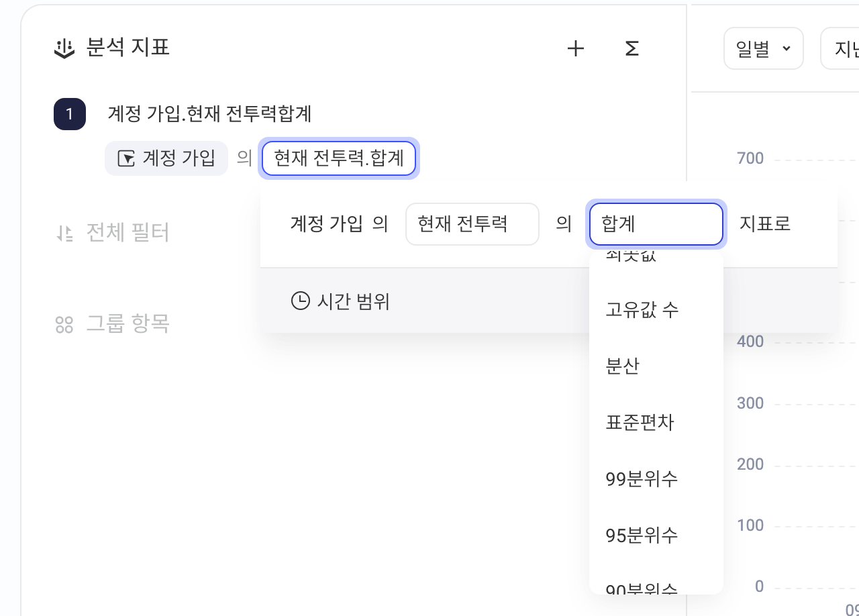
Task: Click the metric number 1 badge
Action: click(70, 114)
